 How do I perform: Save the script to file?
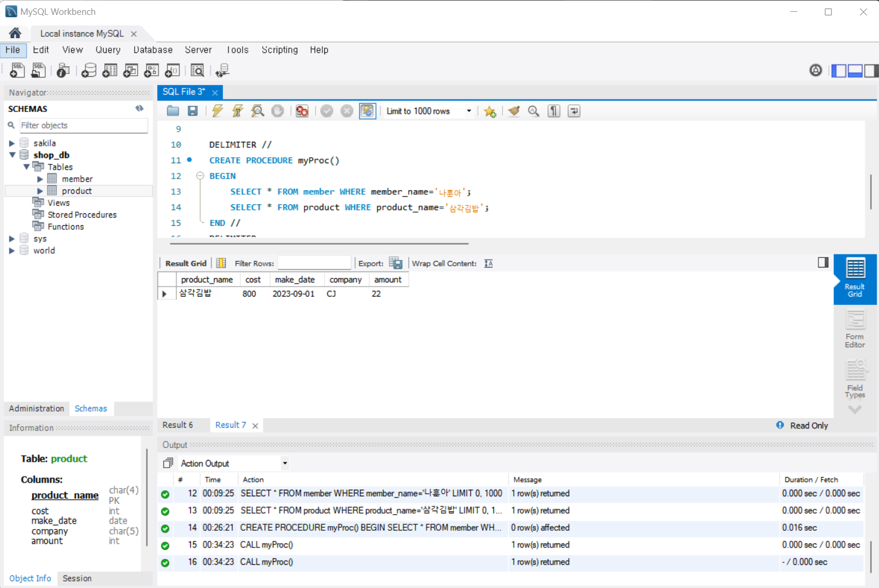click(192, 111)
